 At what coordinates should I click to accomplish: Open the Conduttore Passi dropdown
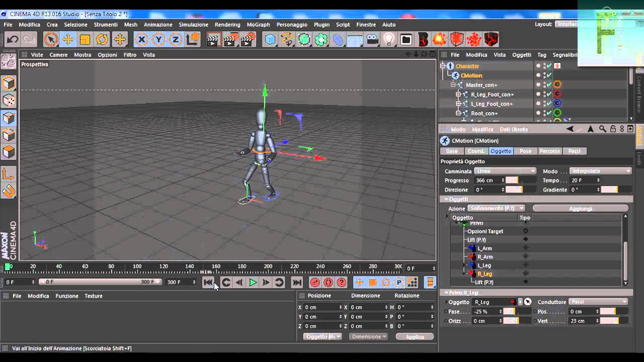[x=598, y=302]
